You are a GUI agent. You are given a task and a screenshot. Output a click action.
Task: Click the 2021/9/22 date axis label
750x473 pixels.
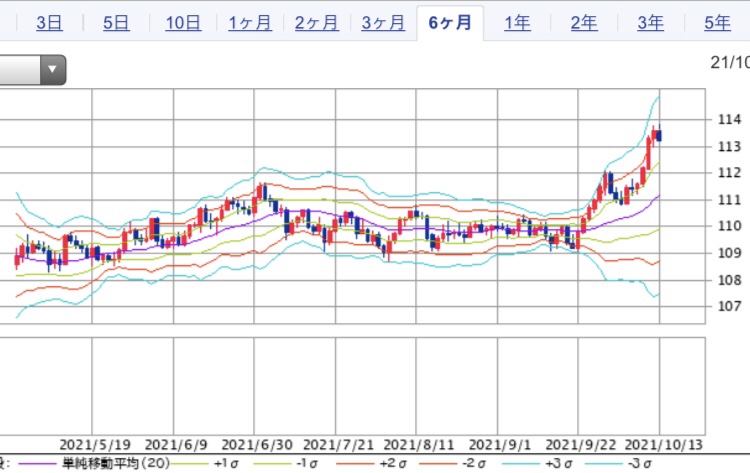pyautogui.click(x=581, y=445)
